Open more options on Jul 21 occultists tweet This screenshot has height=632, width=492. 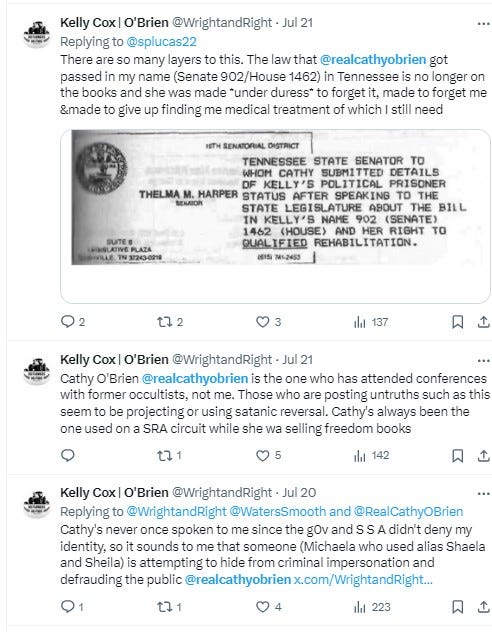(x=483, y=361)
